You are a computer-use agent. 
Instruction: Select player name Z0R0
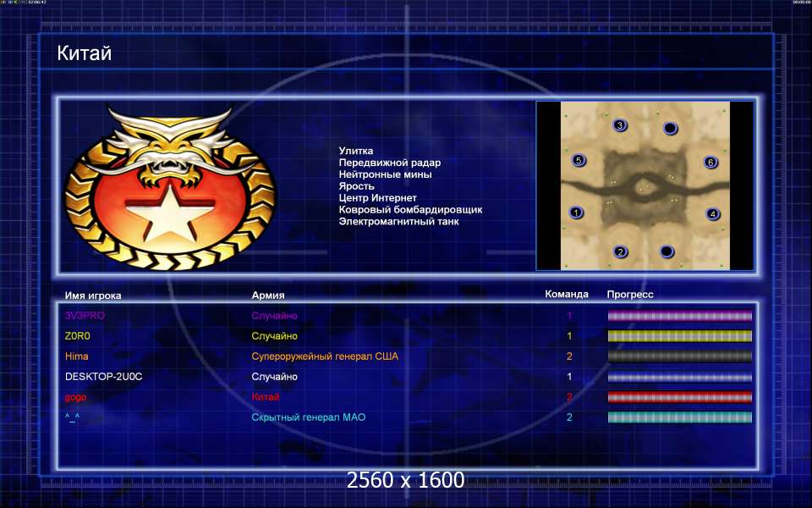point(77,336)
